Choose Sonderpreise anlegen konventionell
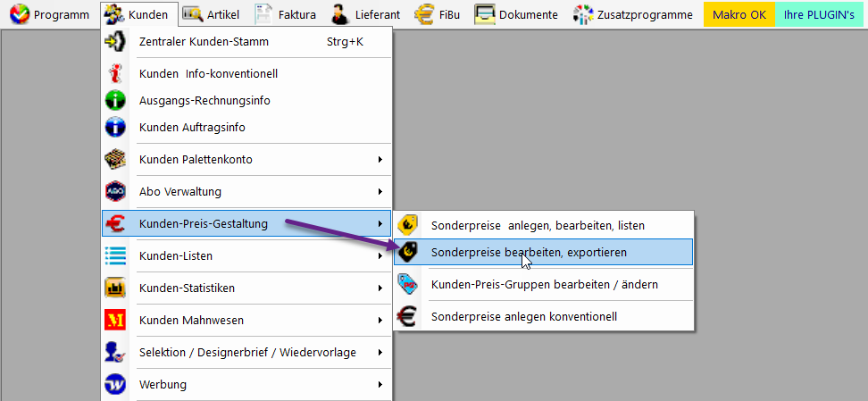 523,317
